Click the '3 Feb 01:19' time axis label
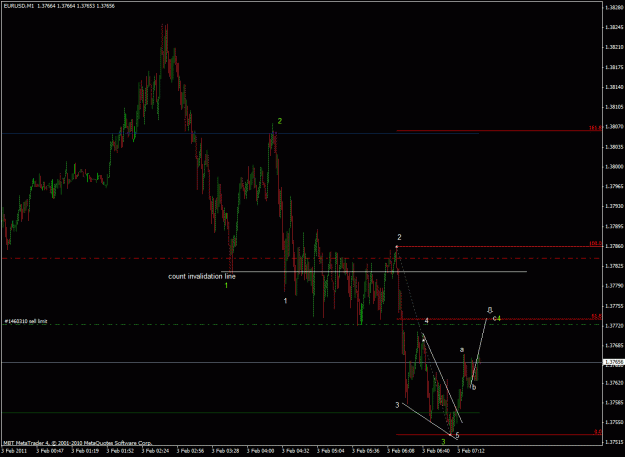Screen dimensions: 625x457 pyautogui.click(x=85, y=451)
